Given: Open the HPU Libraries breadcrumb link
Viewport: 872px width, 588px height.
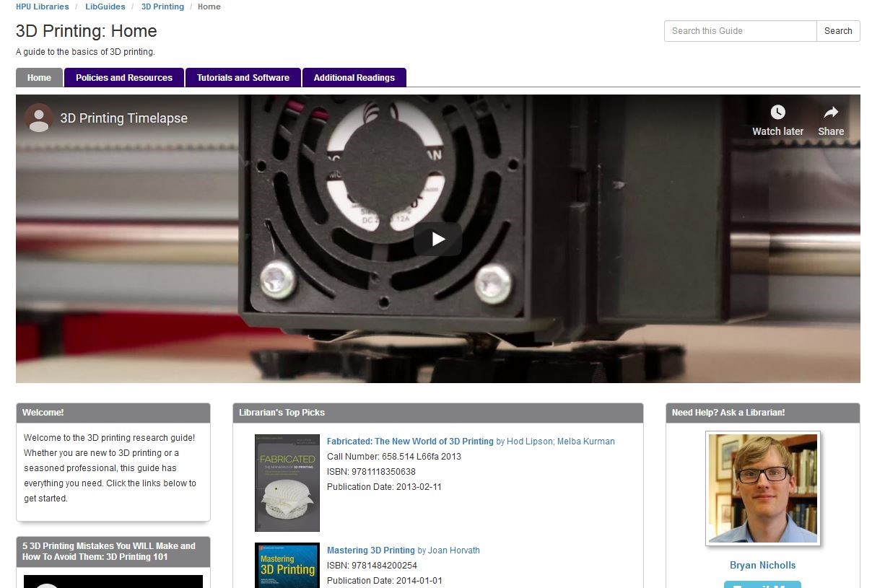Looking at the screenshot, I should click(43, 6).
